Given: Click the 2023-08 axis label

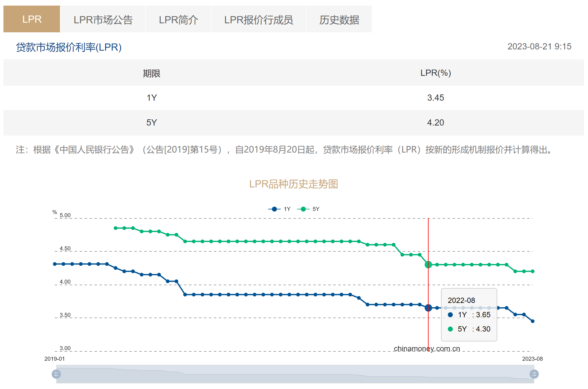Looking at the screenshot, I should tap(532, 359).
